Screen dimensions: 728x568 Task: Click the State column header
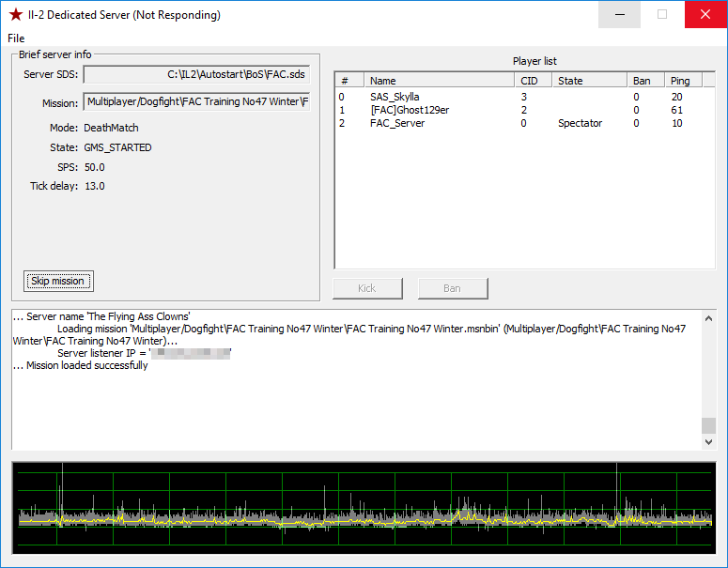coord(589,81)
